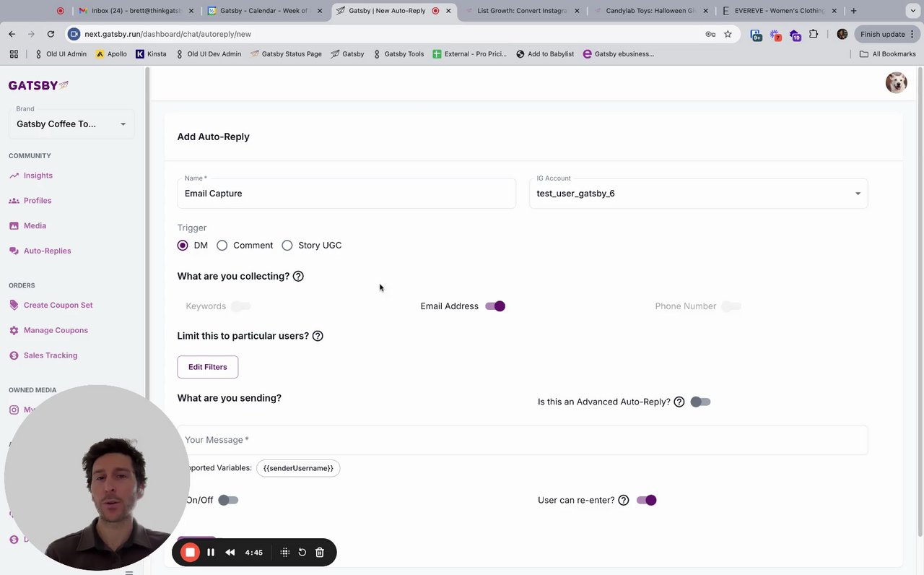
Task: Open Profiles in the sidebar
Action: tap(30, 201)
